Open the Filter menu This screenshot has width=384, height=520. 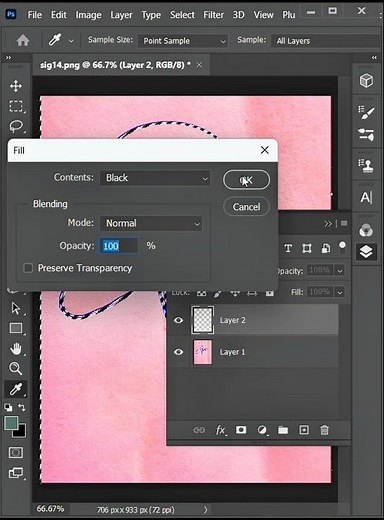[214, 15]
